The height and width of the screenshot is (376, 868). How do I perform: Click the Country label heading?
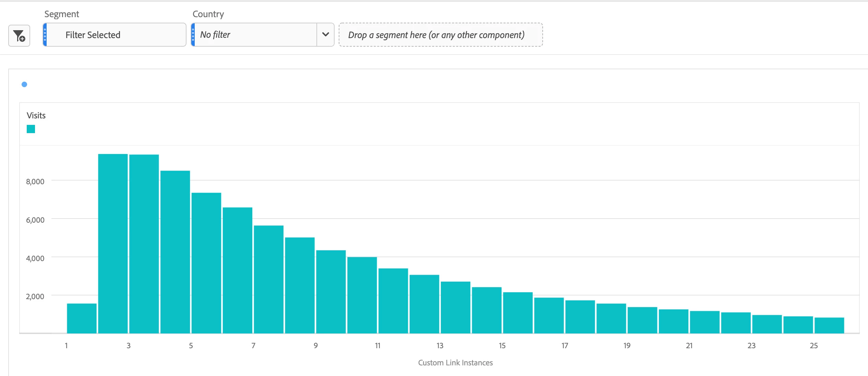208,14
